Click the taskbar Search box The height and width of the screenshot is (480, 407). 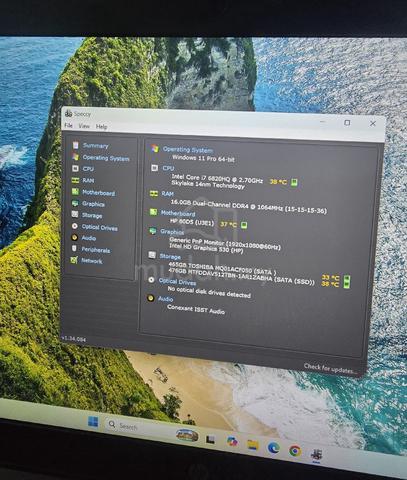[123, 425]
